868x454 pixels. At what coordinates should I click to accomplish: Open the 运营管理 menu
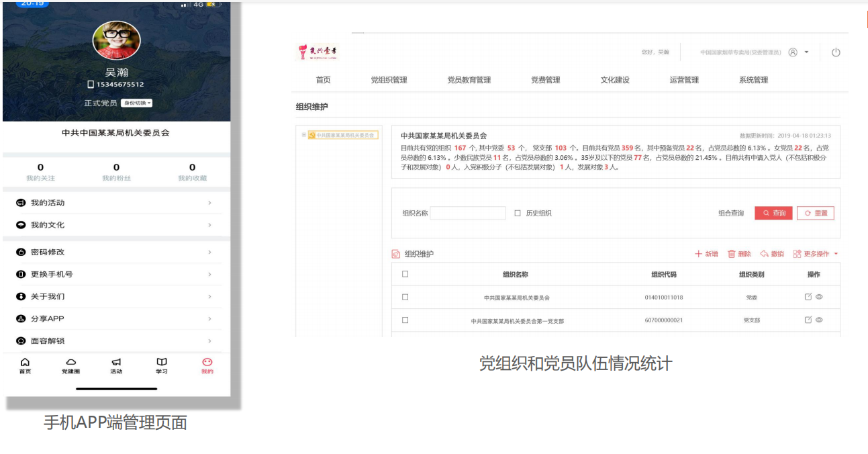coord(684,80)
